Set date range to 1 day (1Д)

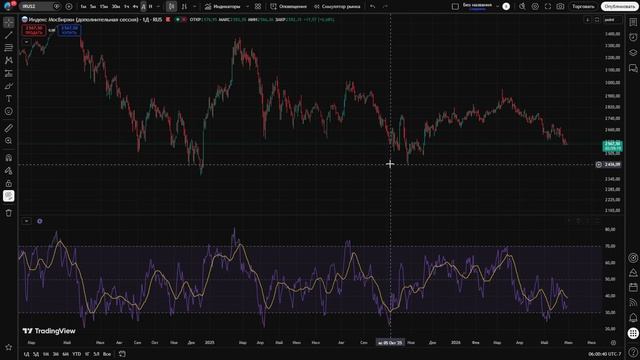[27, 354]
